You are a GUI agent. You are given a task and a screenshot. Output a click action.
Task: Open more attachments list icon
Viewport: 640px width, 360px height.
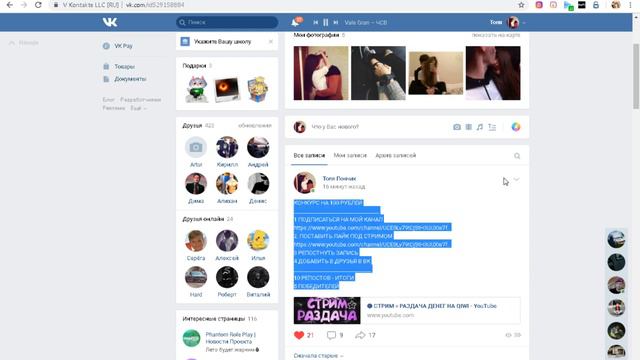pos(492,127)
